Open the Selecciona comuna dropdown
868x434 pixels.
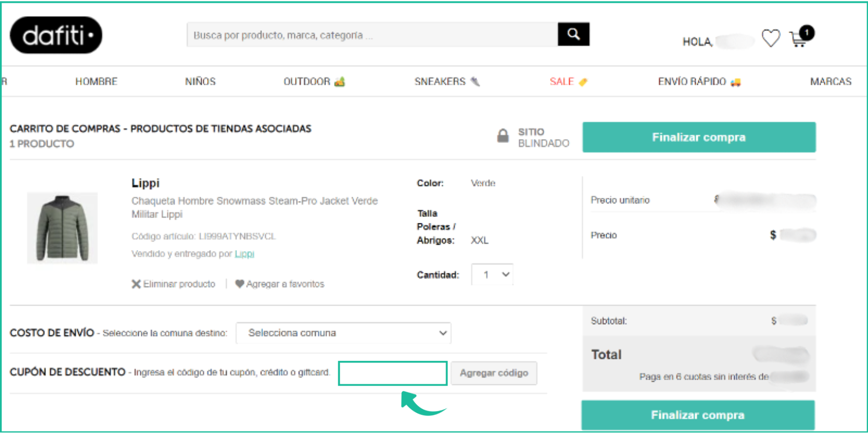pyautogui.click(x=344, y=333)
